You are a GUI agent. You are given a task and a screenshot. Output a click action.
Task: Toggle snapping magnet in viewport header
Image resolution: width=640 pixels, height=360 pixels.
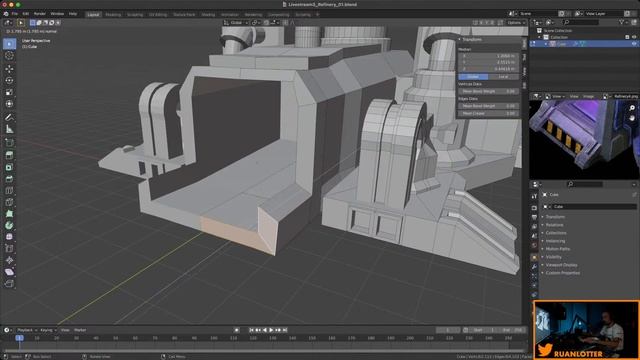(266, 22)
